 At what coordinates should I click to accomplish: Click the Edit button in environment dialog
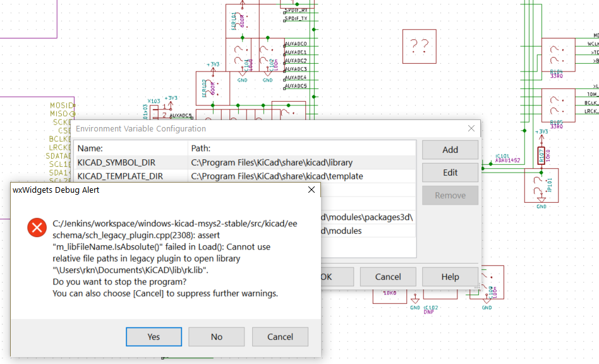[450, 173]
